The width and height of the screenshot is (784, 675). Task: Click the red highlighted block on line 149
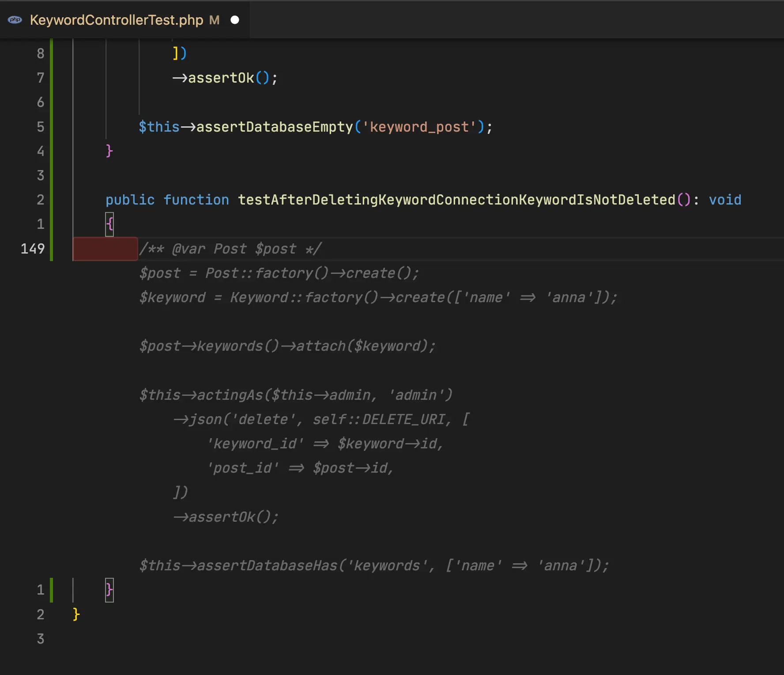point(105,249)
